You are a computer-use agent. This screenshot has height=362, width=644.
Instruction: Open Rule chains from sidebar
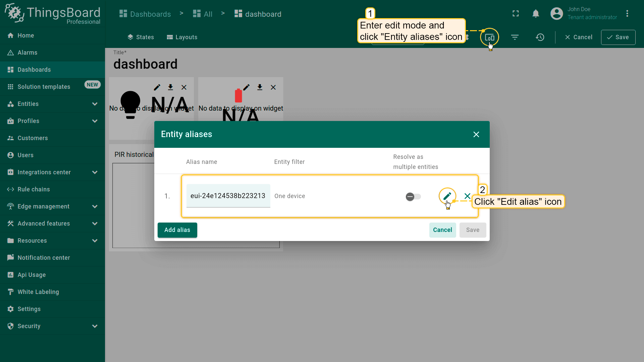34,189
